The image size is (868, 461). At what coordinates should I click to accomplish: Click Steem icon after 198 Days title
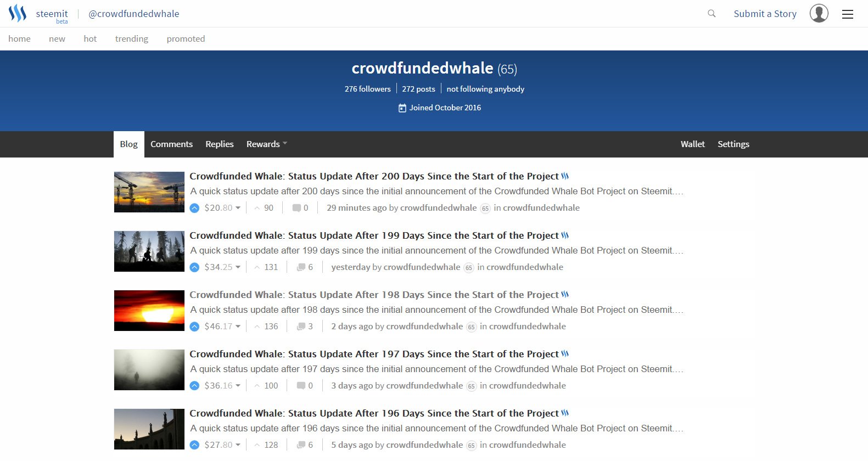click(565, 295)
